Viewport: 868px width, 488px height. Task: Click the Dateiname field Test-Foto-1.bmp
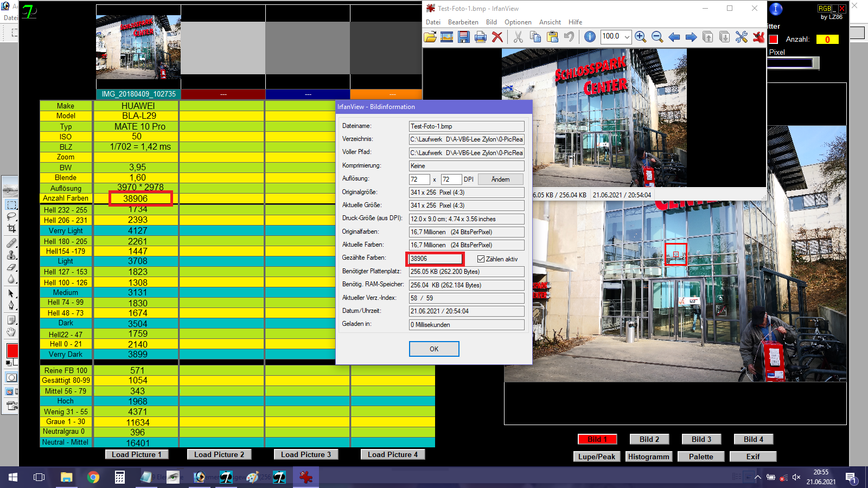tap(467, 126)
